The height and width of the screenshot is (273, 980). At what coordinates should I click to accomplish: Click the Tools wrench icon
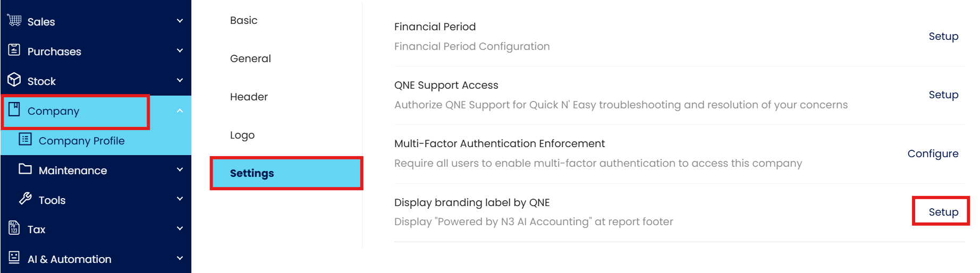point(25,199)
